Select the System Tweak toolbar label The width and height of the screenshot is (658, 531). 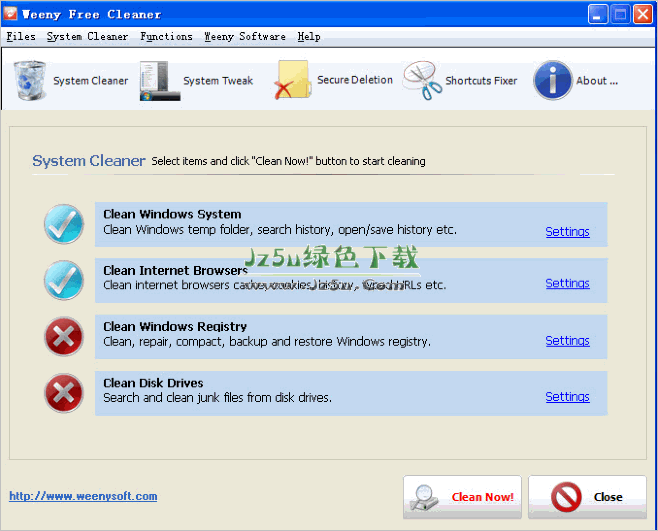coord(218,81)
